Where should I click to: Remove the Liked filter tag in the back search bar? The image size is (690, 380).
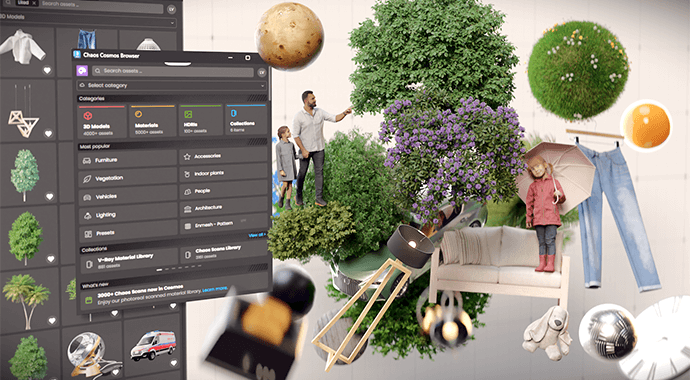(34, 3)
